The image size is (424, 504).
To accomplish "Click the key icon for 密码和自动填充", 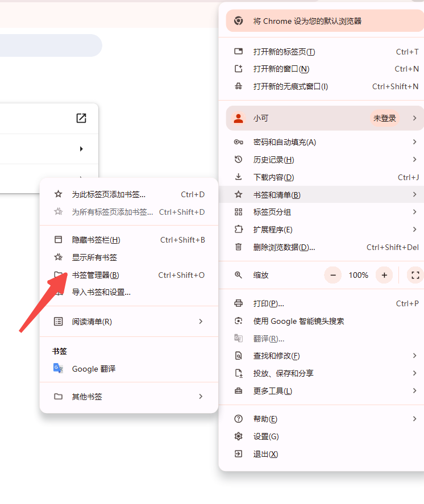I will click(238, 142).
